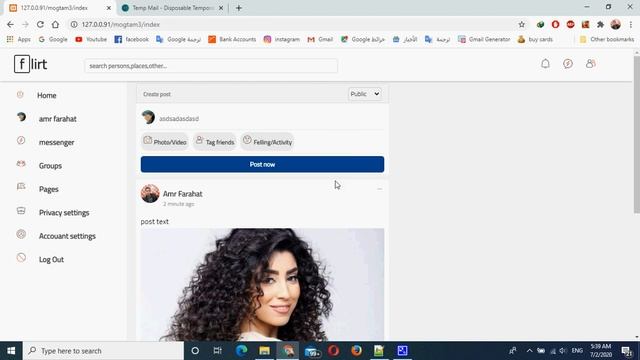
Task: Click the messenger sidebar icon
Action: [x=21, y=141]
